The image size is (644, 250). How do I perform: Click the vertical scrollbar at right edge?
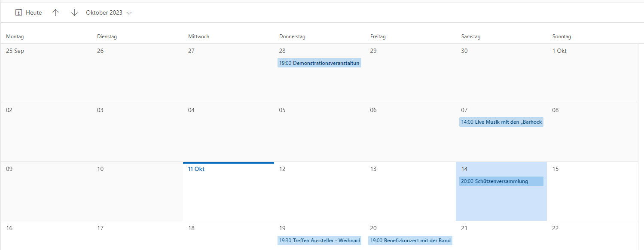641,146
